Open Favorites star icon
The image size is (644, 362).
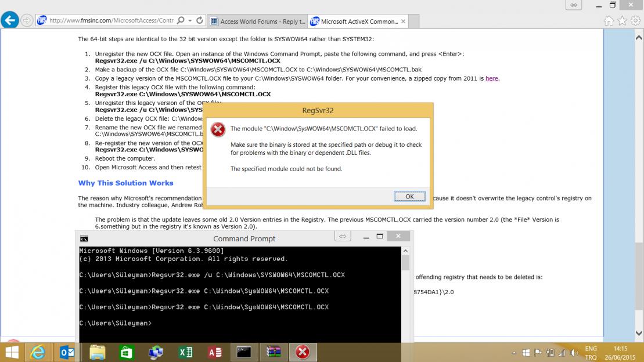pyautogui.click(x=623, y=20)
